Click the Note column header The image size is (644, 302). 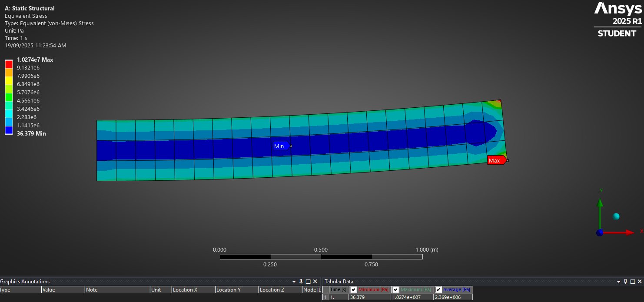click(117, 290)
